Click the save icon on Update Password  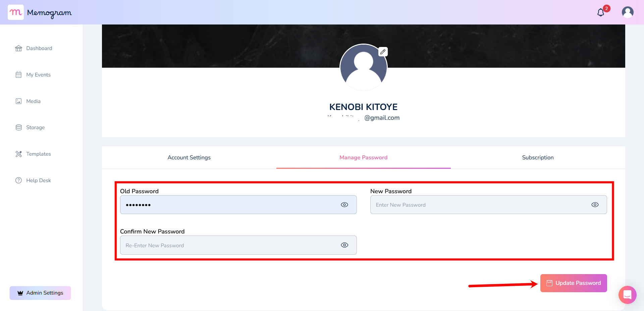pos(549,283)
